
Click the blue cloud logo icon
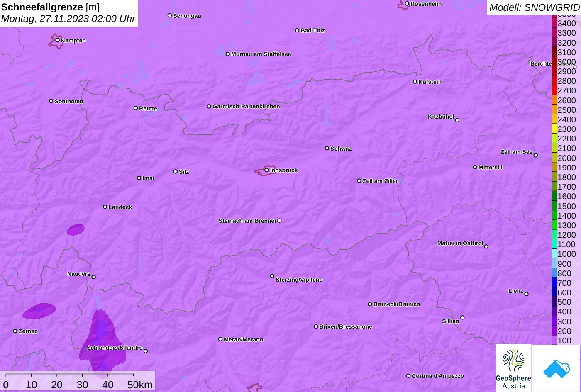click(x=557, y=368)
